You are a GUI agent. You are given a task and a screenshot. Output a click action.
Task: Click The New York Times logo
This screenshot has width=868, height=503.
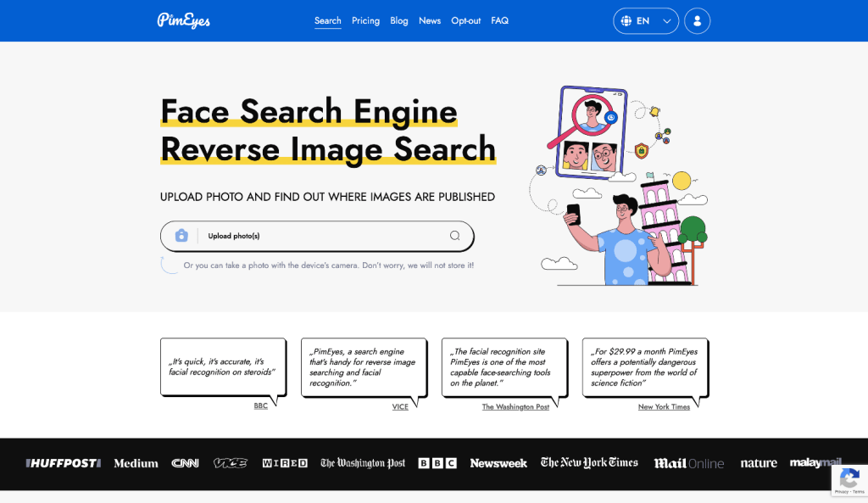coord(589,462)
